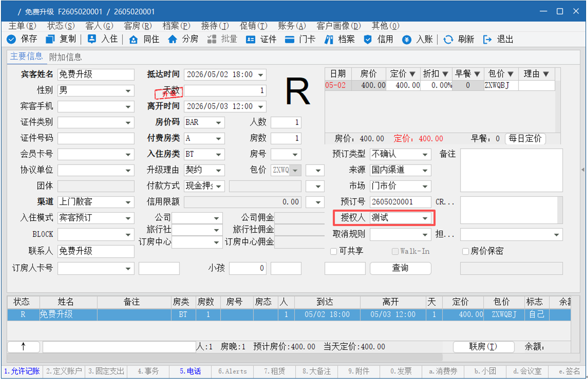
Task: Open the 主单(E) menu
Action: [23, 26]
